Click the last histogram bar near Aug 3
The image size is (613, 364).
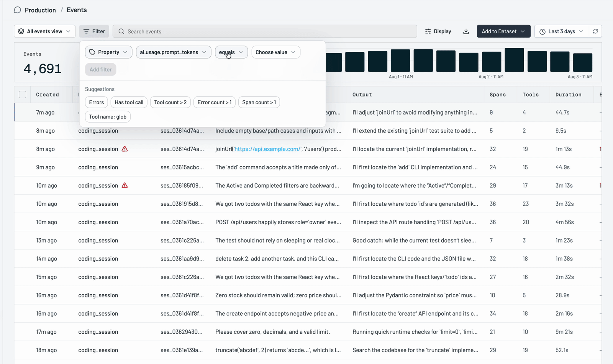(x=583, y=62)
